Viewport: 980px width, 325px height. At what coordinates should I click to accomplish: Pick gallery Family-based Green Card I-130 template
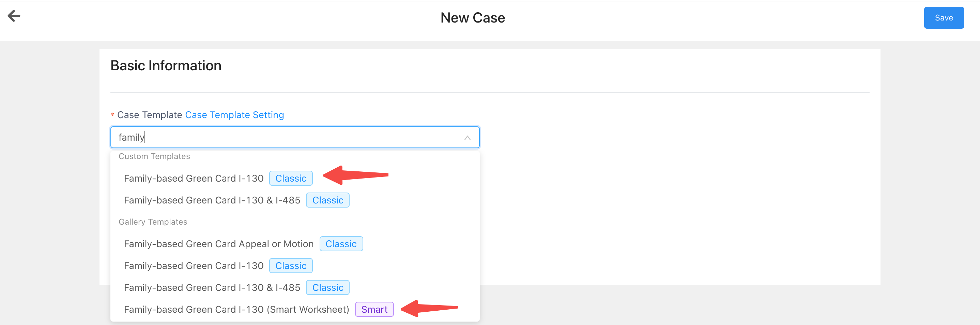[x=295, y=266]
